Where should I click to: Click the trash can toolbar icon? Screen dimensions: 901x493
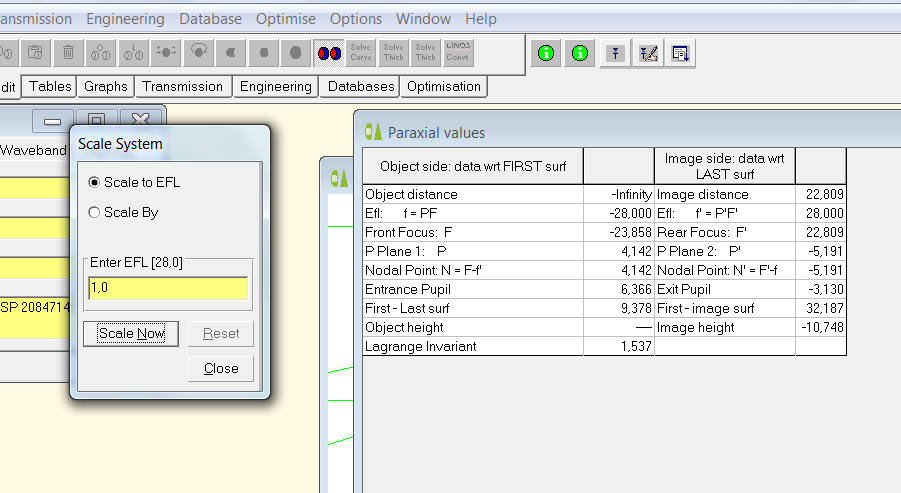(x=68, y=52)
